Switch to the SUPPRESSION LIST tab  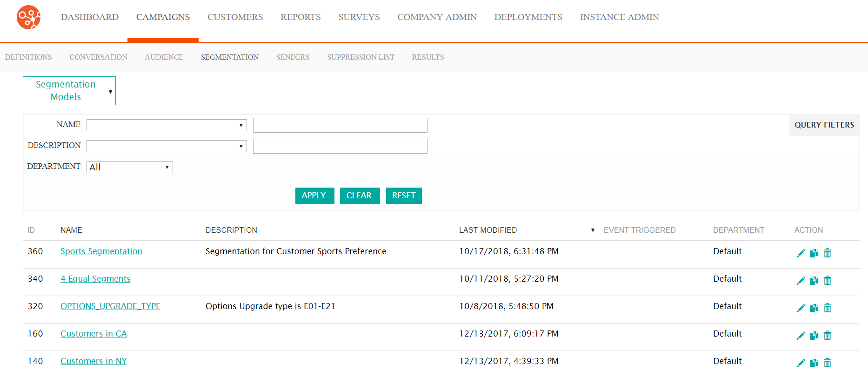361,57
